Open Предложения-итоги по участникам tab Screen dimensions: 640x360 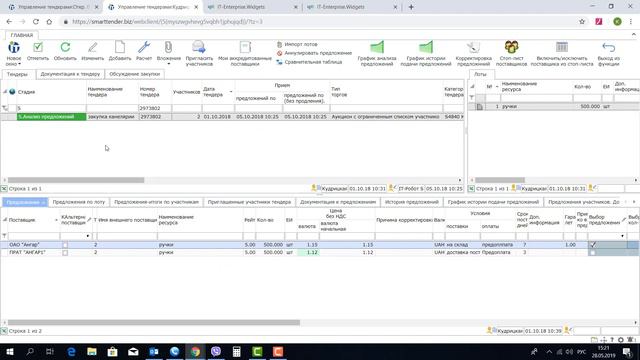coord(156,202)
